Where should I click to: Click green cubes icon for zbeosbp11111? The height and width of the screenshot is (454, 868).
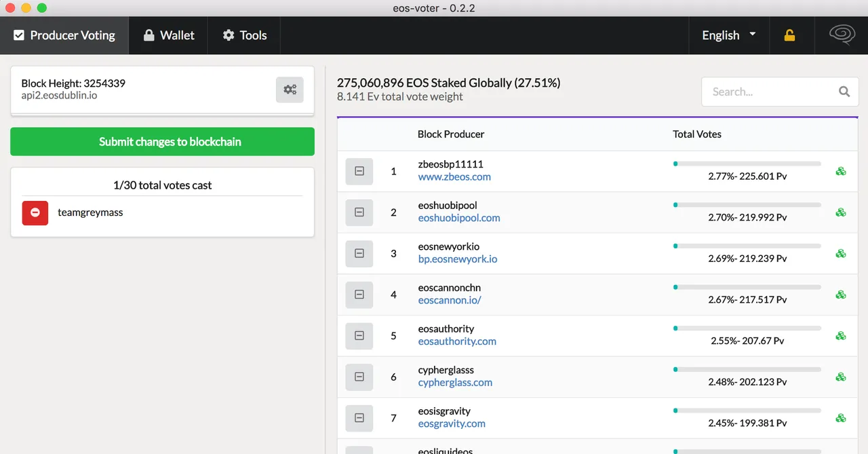pos(841,171)
